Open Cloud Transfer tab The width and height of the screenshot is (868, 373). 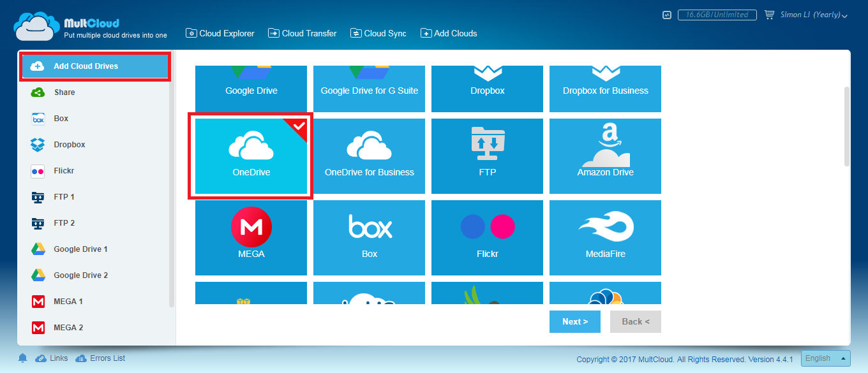click(303, 33)
